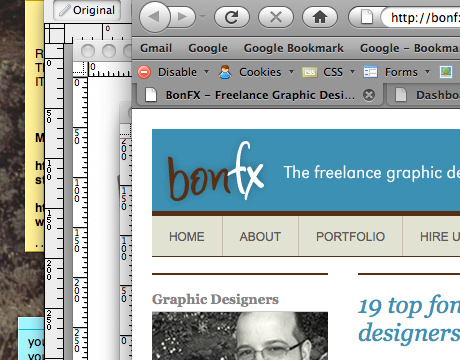Click the browser Back arrow button
This screenshot has width=460, height=360.
coord(154,17)
